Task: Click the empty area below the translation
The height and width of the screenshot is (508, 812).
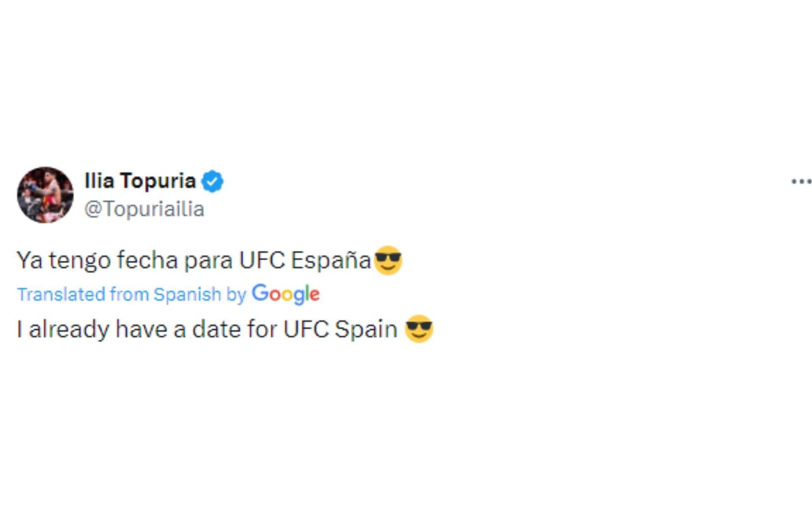Action: [222, 389]
